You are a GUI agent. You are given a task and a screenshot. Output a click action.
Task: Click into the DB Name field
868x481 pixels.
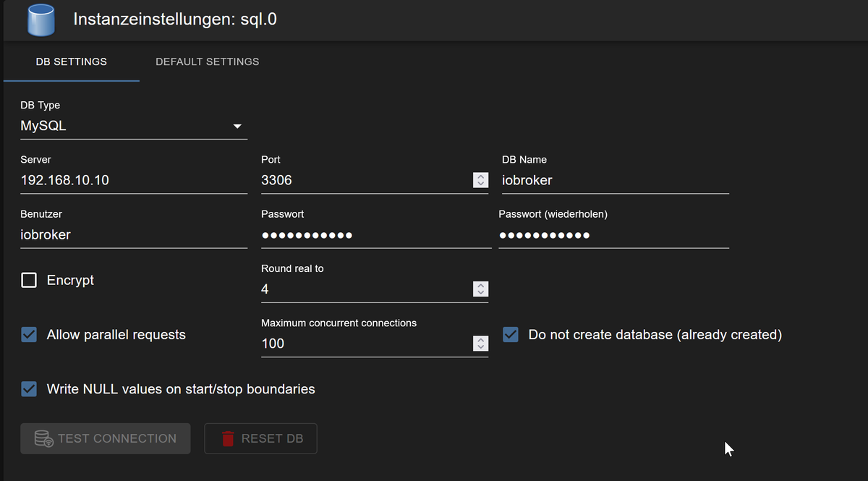point(615,180)
